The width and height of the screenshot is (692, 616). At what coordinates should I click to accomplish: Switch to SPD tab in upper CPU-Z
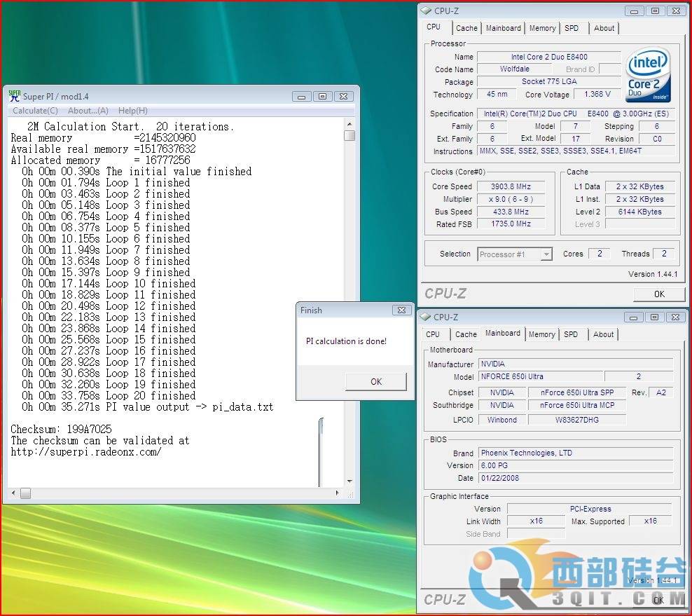click(x=572, y=28)
